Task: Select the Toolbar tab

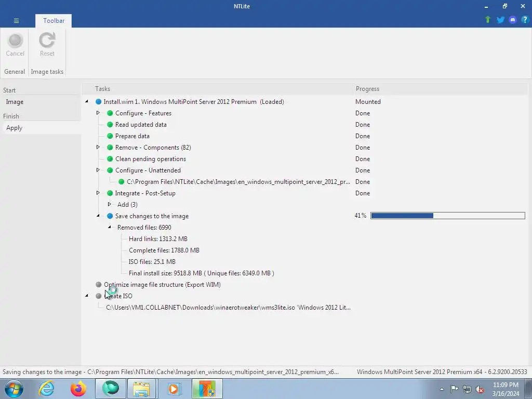Action: (x=54, y=21)
